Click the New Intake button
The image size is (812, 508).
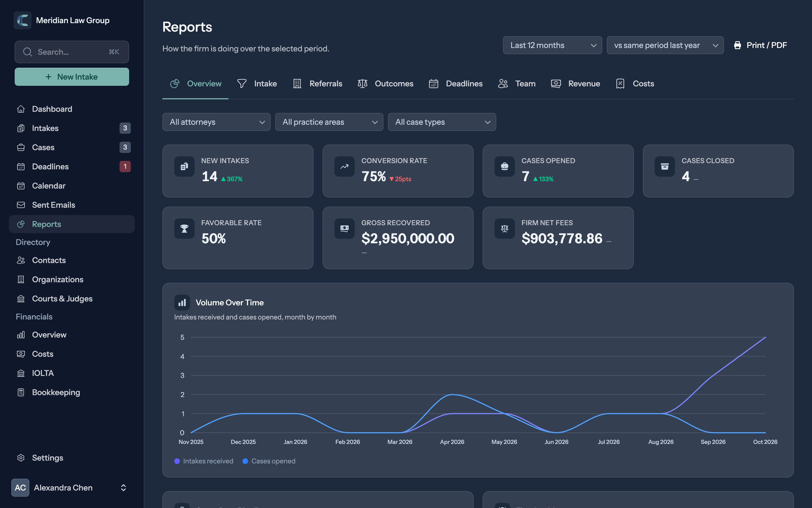[72, 77]
